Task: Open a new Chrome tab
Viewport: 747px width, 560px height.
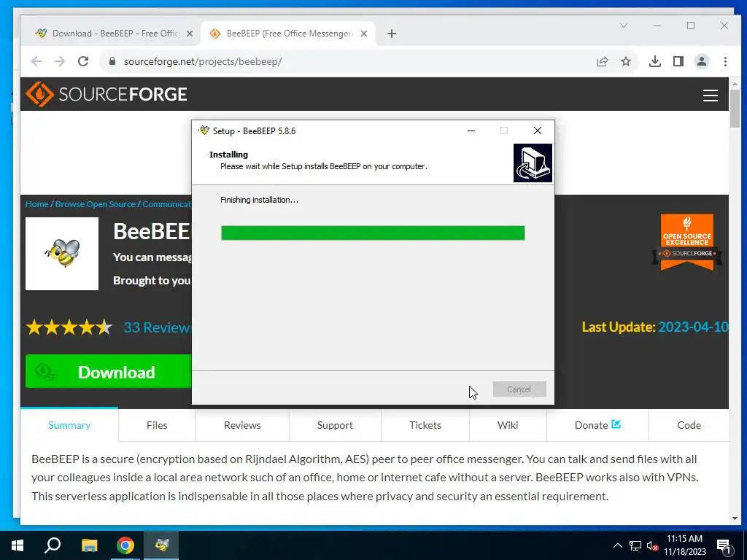Action: 392,34
